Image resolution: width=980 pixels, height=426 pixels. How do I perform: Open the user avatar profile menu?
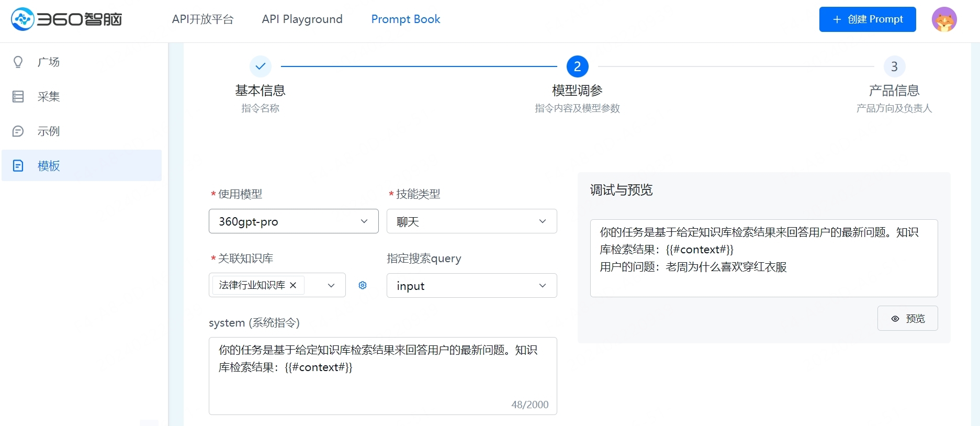[944, 20]
